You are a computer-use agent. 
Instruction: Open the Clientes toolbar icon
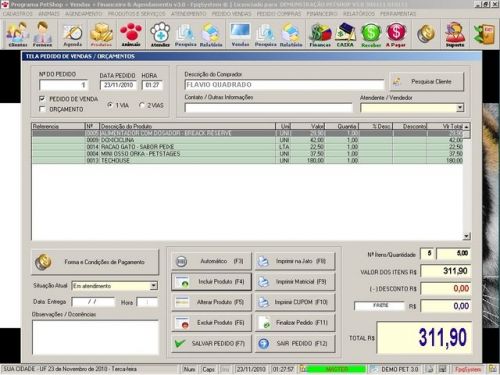click(x=18, y=34)
